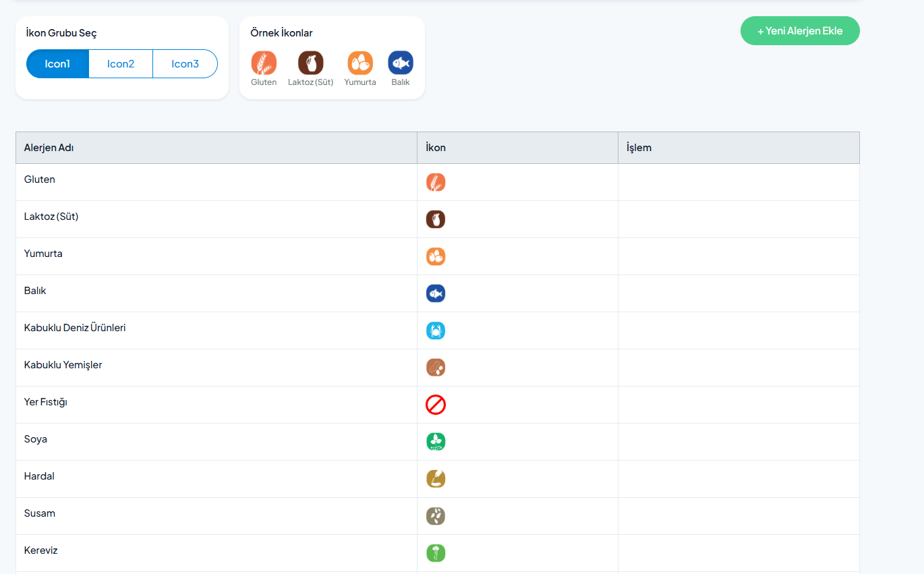Click the Gluten label under sample icon
Viewport: 924px width, 574px height.
(264, 82)
